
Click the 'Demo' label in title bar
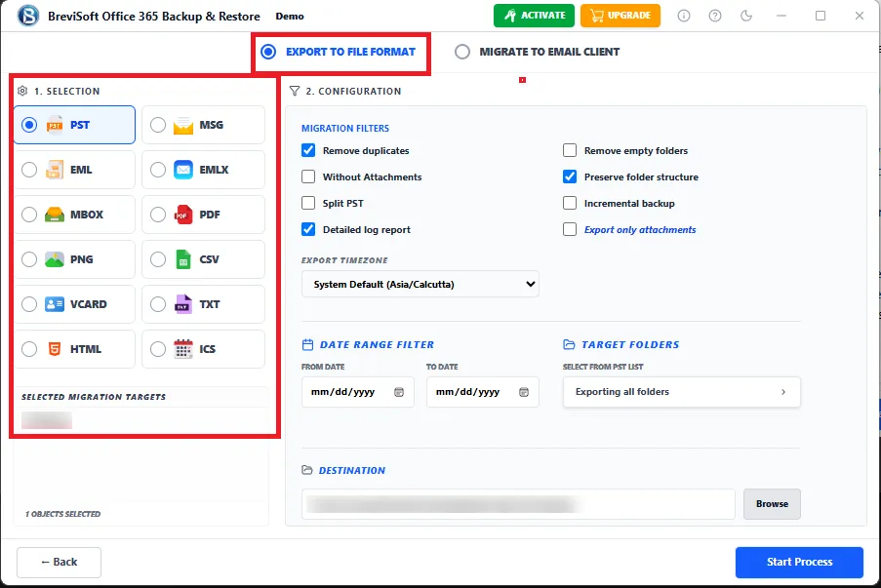coord(290,17)
